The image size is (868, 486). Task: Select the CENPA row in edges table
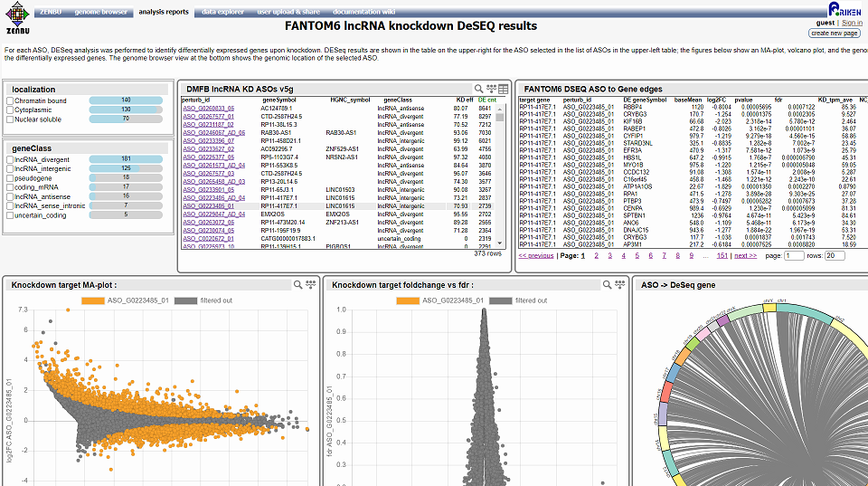[693, 208]
